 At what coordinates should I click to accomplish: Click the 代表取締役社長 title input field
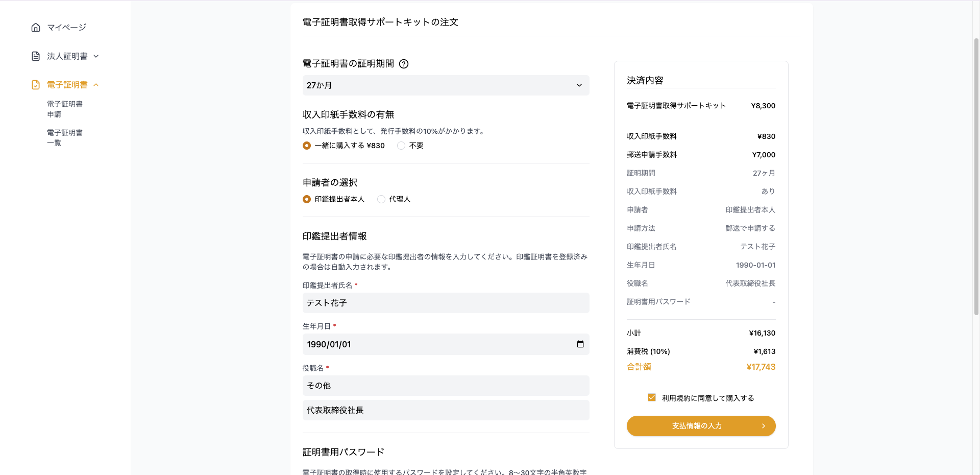click(x=446, y=410)
